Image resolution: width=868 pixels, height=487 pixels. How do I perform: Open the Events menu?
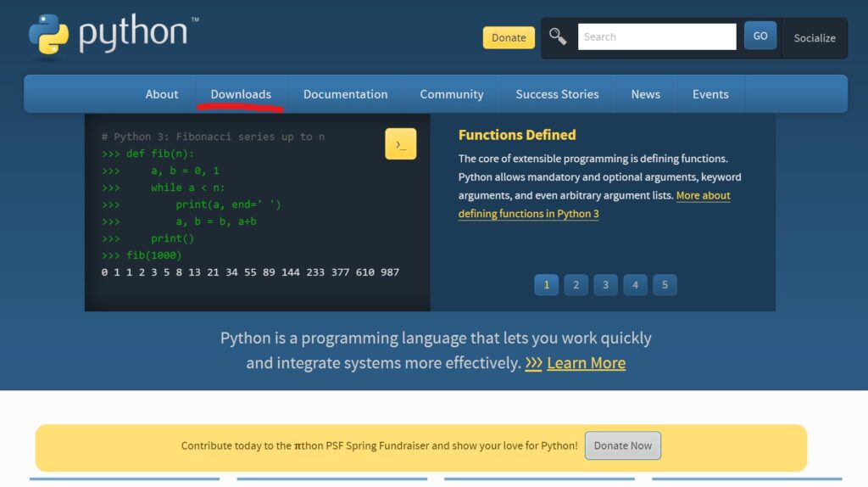(x=710, y=94)
